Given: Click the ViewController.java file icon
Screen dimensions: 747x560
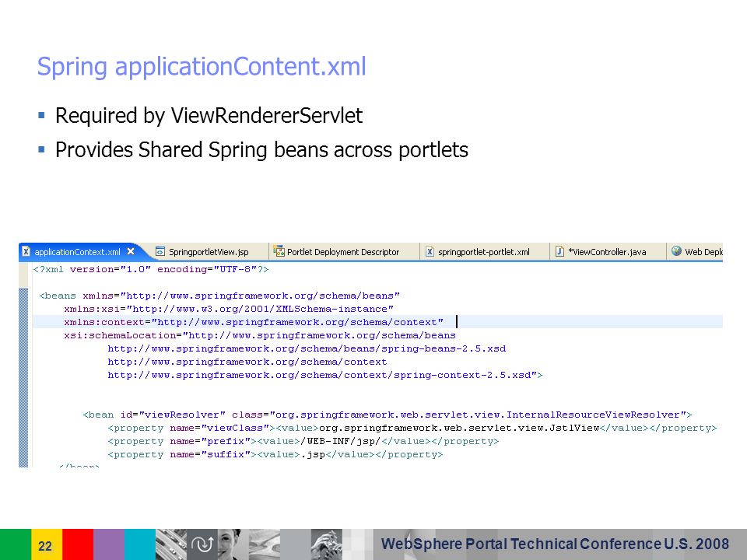Looking at the screenshot, I should tap(559, 251).
